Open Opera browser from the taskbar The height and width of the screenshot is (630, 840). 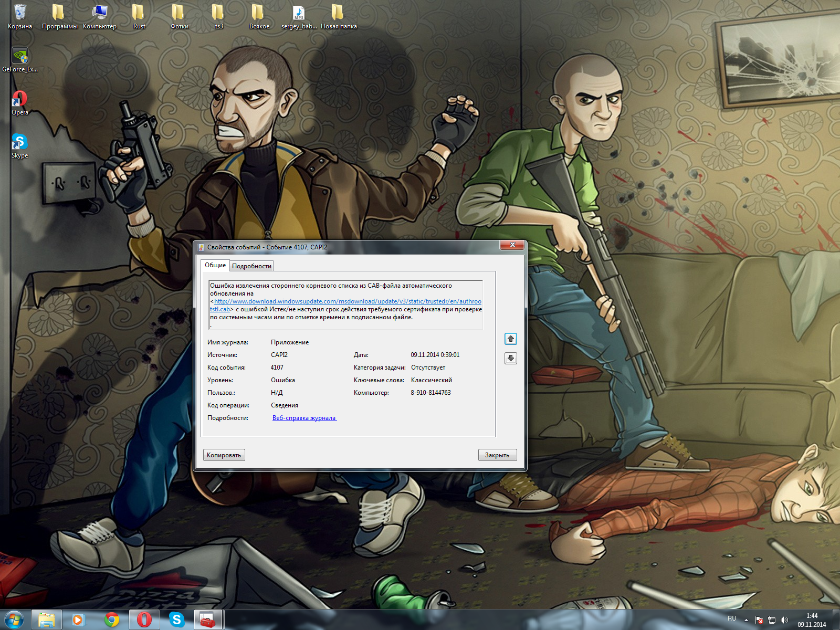[x=144, y=620]
